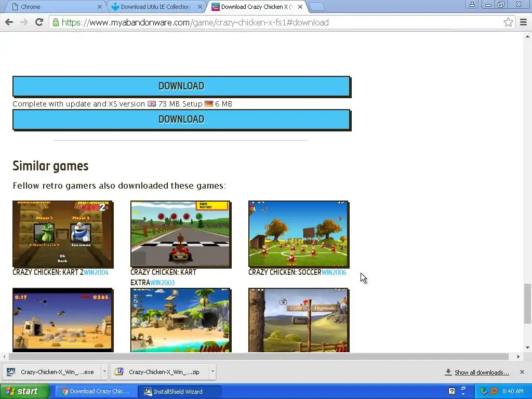Image resolution: width=532 pixels, height=399 pixels.
Task: Click the UK flag icon beside 73 MB
Action: coord(152,104)
